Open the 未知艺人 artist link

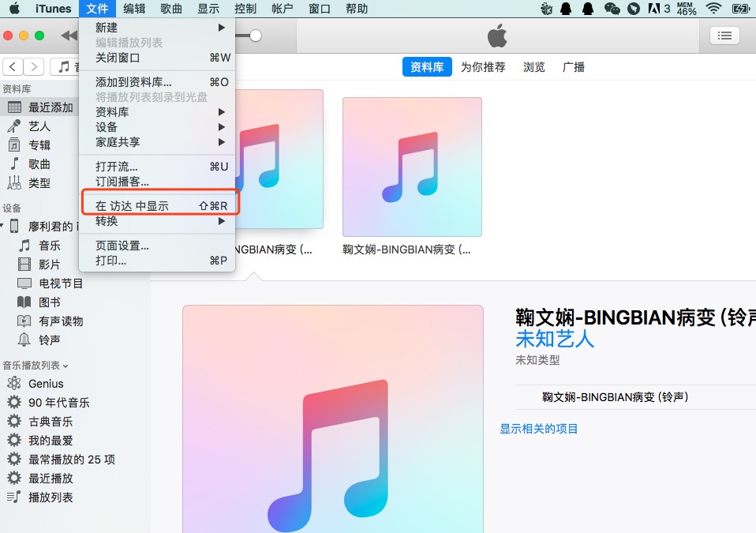[555, 339]
